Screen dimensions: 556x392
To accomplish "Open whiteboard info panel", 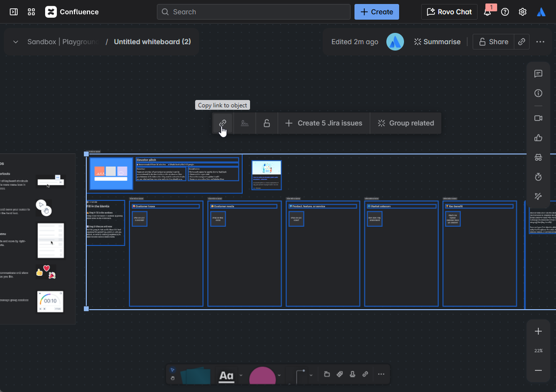I will (538, 93).
